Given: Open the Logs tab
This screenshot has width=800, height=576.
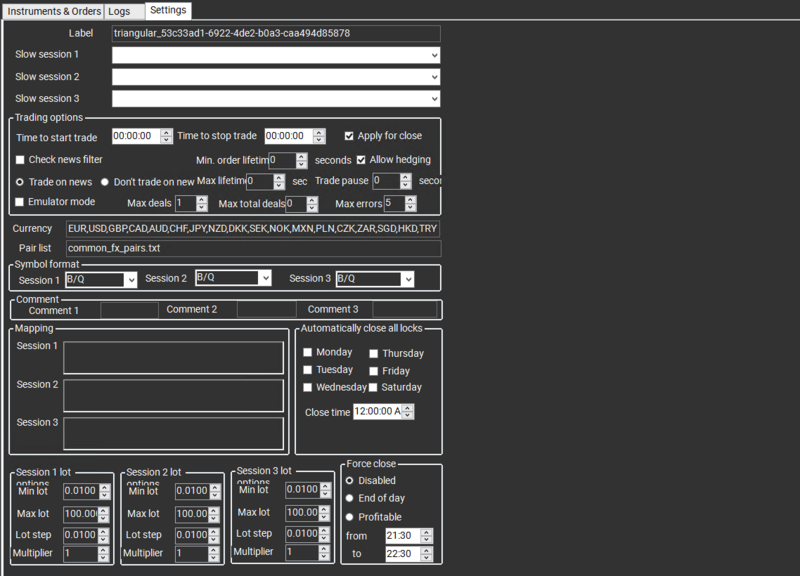Looking at the screenshot, I should point(122,11).
